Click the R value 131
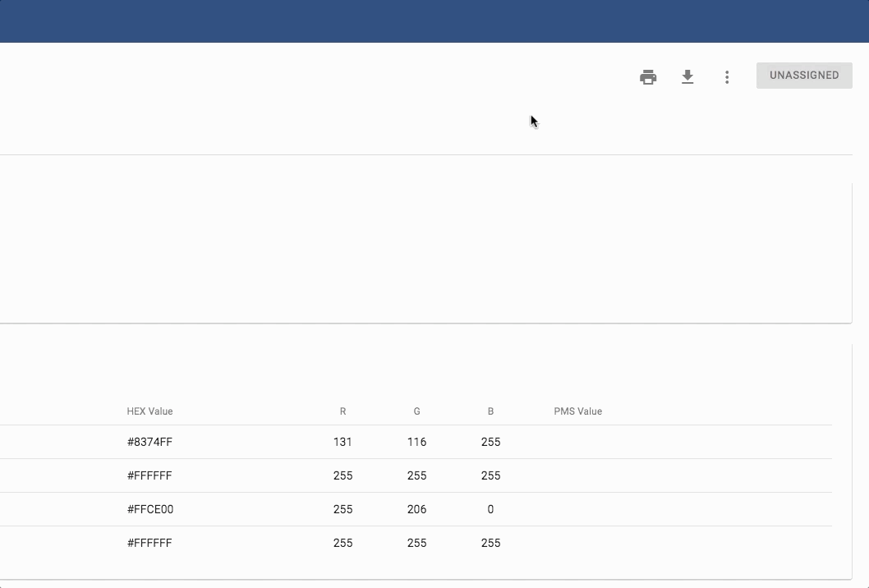This screenshot has height=588, width=869. point(343,442)
